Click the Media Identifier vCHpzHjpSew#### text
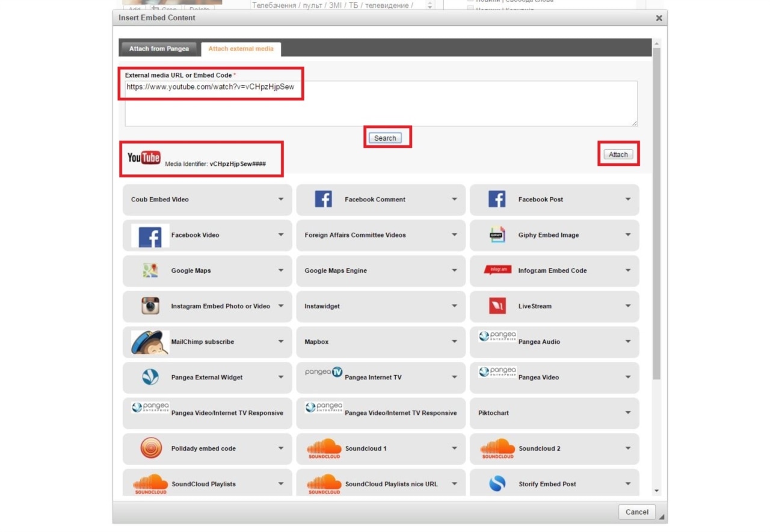The width and height of the screenshot is (770, 532). click(215, 164)
